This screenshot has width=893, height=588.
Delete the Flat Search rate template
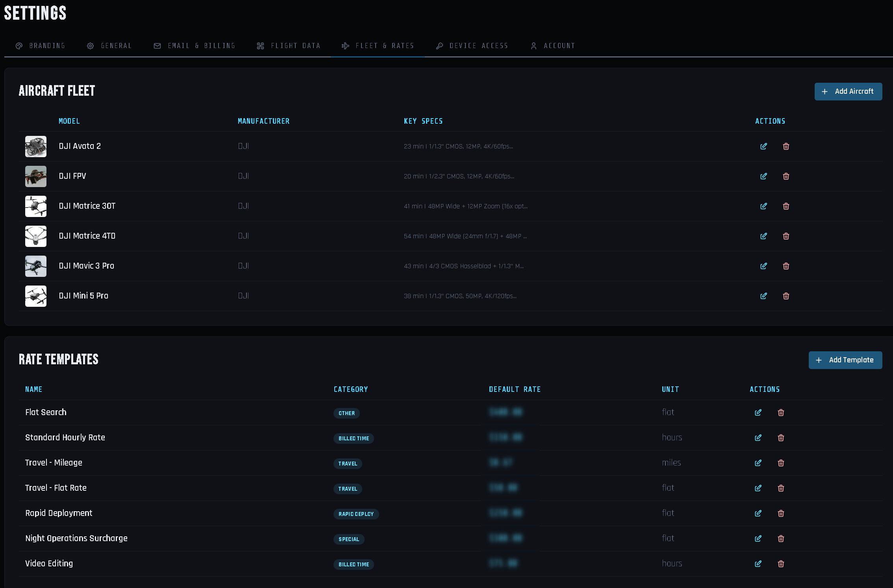(781, 412)
